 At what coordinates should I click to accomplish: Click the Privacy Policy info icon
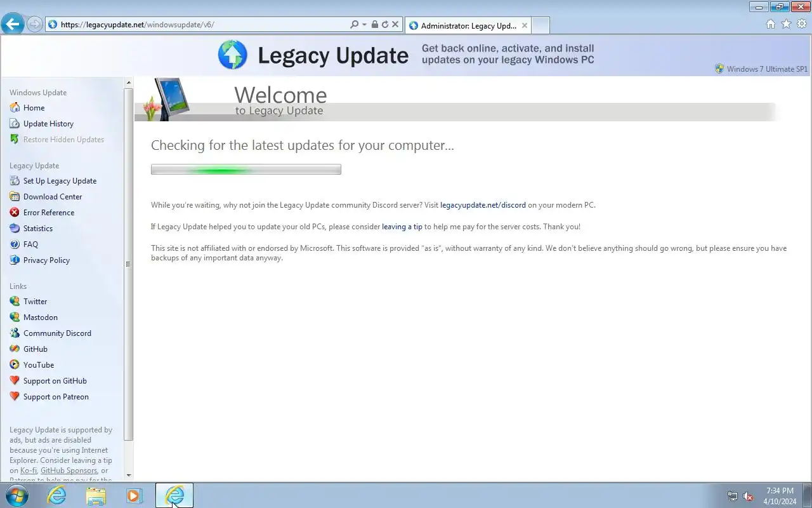(15, 260)
